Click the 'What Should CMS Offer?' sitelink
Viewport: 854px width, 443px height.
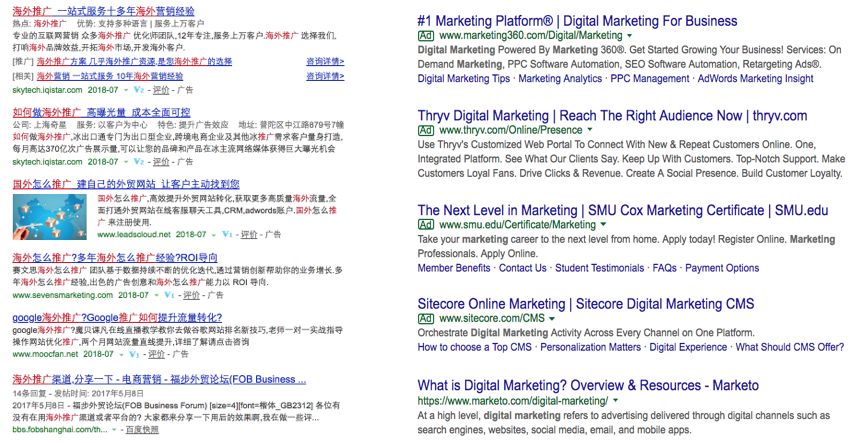tap(790, 347)
